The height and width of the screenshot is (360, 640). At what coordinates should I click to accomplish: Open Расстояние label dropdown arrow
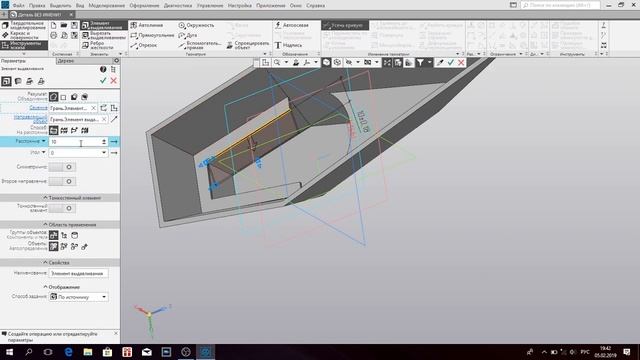coord(44,141)
